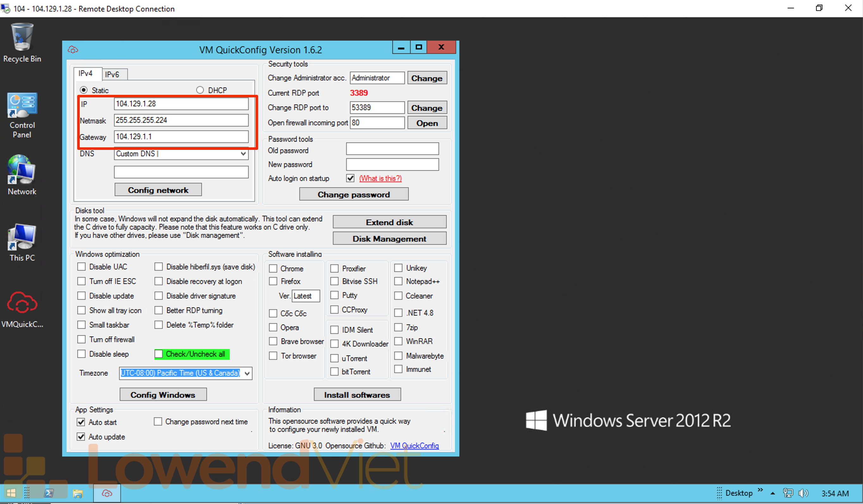Open the VM QuickConfig Github link
Image resolution: width=863 pixels, height=504 pixels.
pos(414,446)
